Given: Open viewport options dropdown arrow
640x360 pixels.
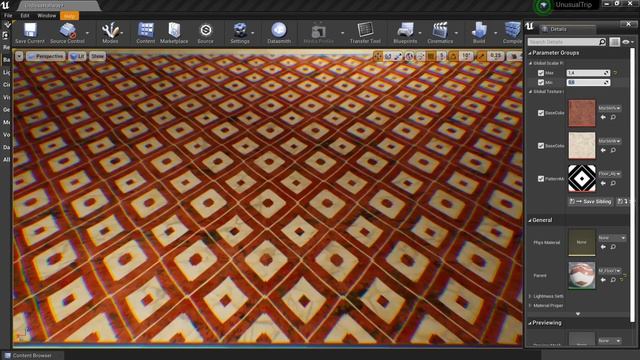Looking at the screenshot, I should (x=19, y=56).
